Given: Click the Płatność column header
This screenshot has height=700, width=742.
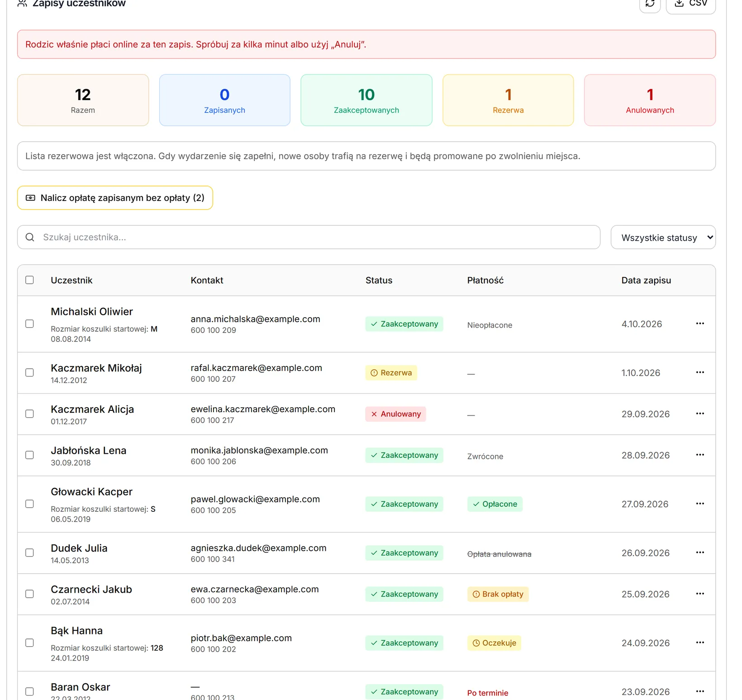Looking at the screenshot, I should pyautogui.click(x=485, y=280).
